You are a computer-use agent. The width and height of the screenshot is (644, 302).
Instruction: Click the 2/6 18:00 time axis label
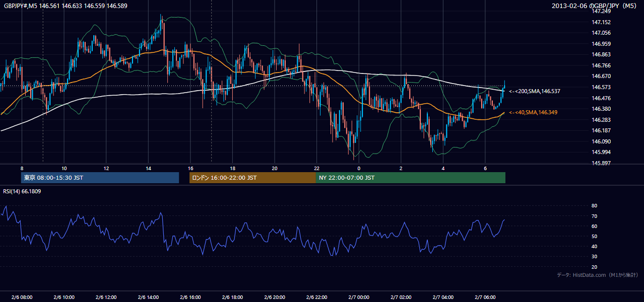(232, 297)
